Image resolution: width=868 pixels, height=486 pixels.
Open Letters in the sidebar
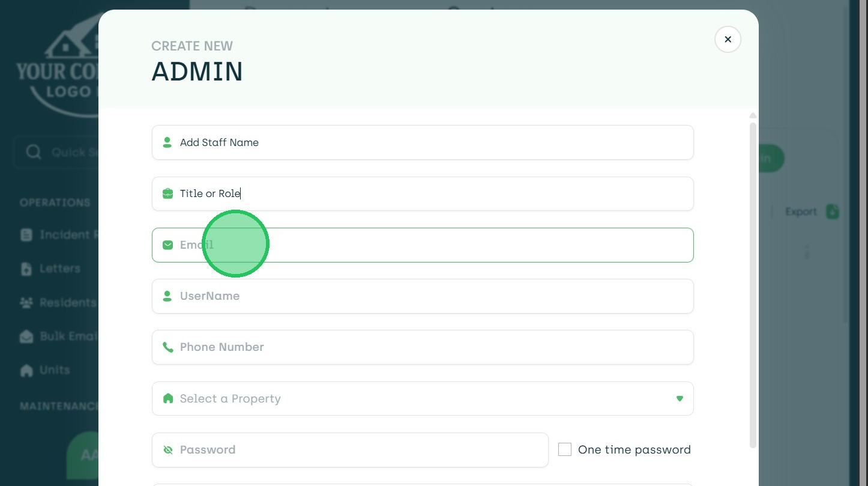click(x=59, y=269)
